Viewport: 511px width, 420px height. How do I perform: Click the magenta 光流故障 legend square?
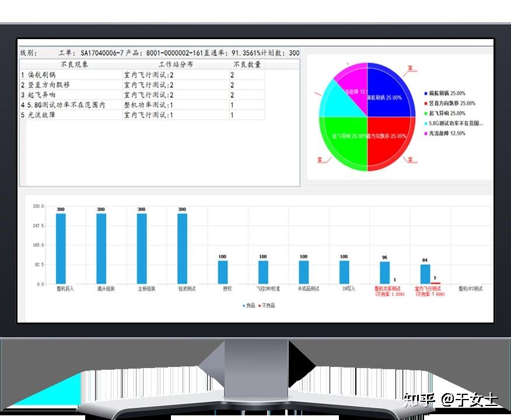[426, 134]
